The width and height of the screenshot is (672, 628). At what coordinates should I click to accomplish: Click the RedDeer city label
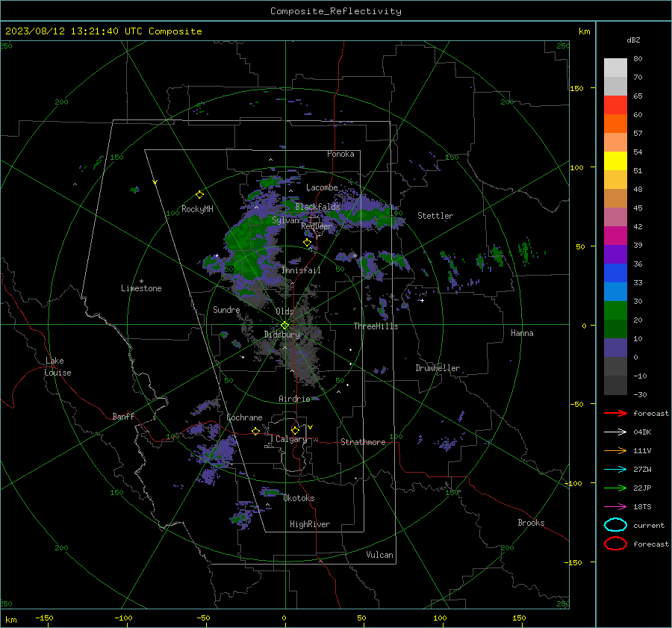[317, 226]
